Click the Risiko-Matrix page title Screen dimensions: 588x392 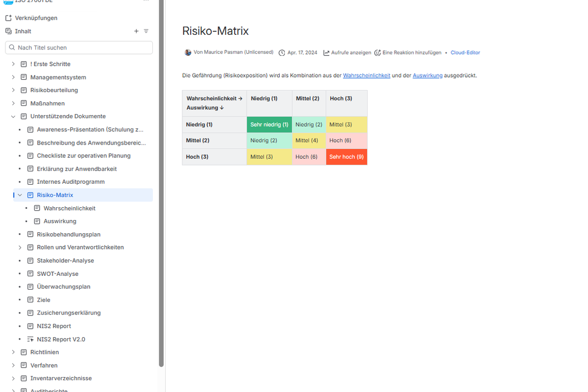point(216,31)
